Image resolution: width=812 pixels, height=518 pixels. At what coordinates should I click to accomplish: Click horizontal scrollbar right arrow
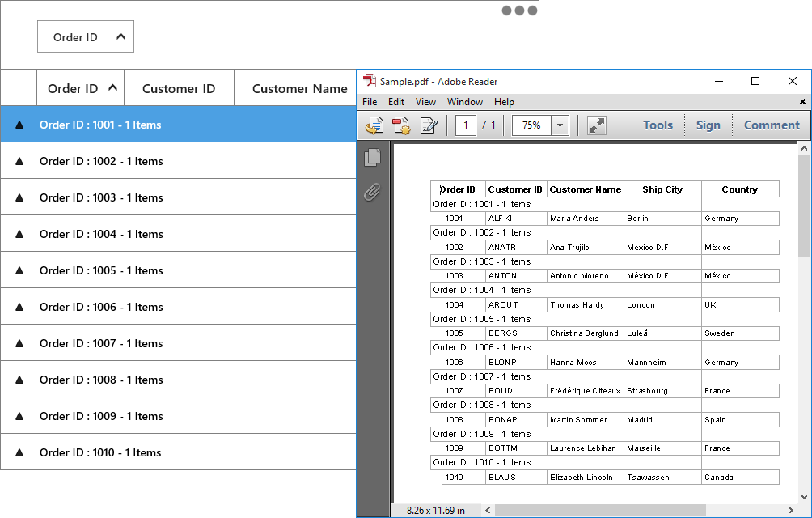point(791,510)
